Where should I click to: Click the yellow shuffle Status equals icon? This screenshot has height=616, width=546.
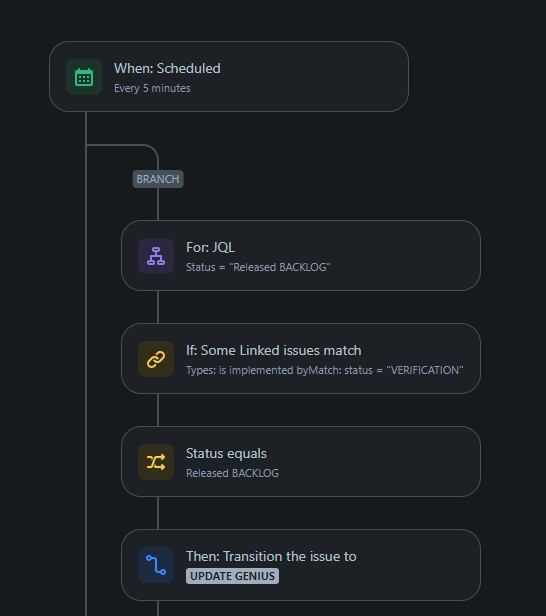pos(156,462)
